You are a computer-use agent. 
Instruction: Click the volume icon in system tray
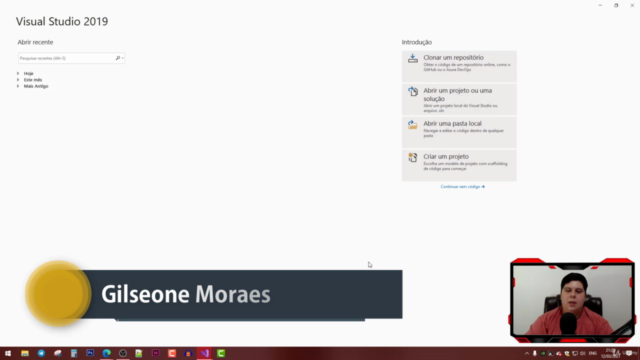click(583, 353)
